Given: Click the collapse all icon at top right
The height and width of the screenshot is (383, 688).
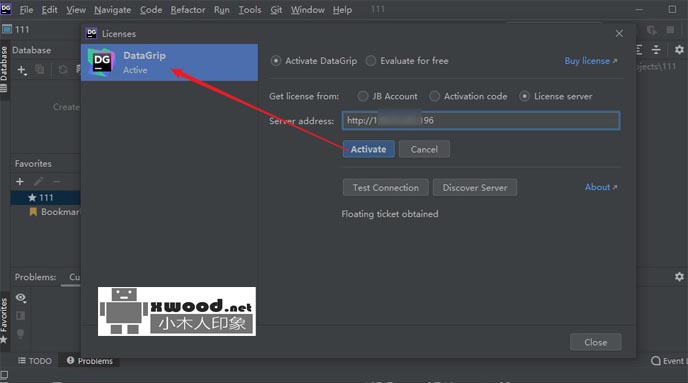Looking at the screenshot, I should pyautogui.click(x=656, y=50).
